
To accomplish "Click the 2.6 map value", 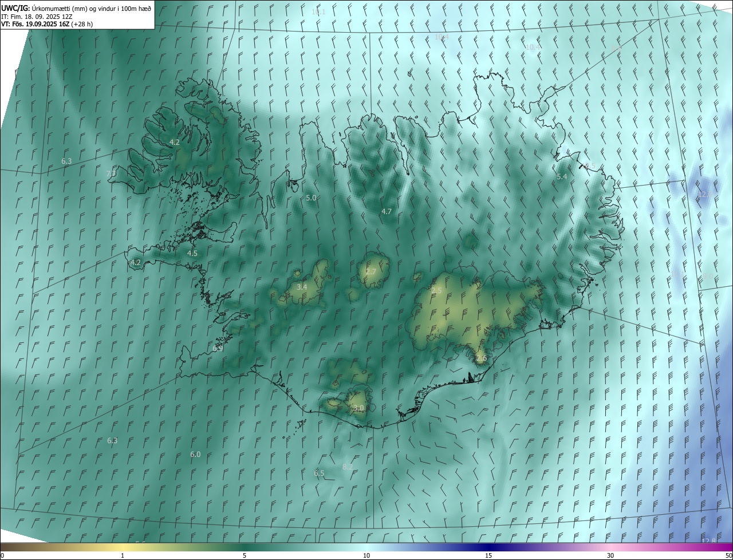I will coord(481,358).
